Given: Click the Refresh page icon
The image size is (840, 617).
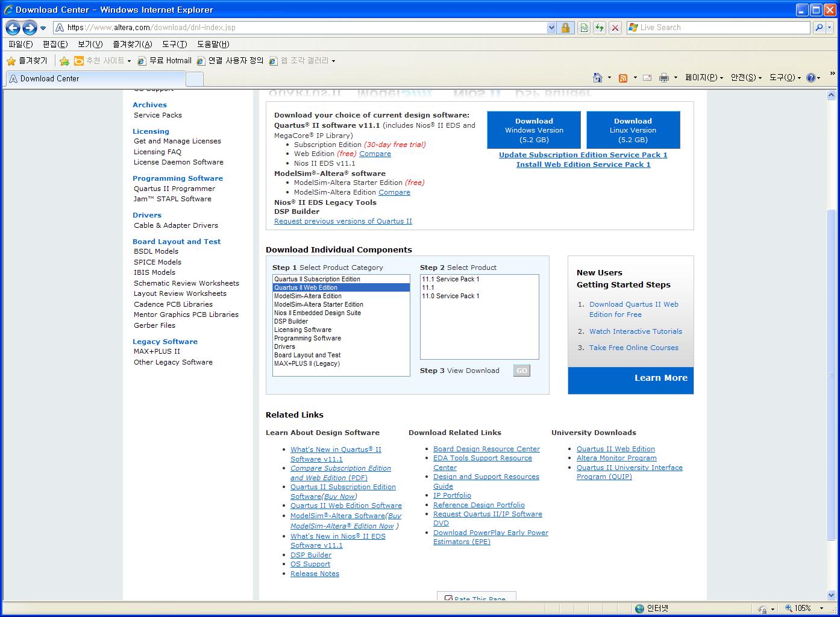Looking at the screenshot, I should (599, 28).
